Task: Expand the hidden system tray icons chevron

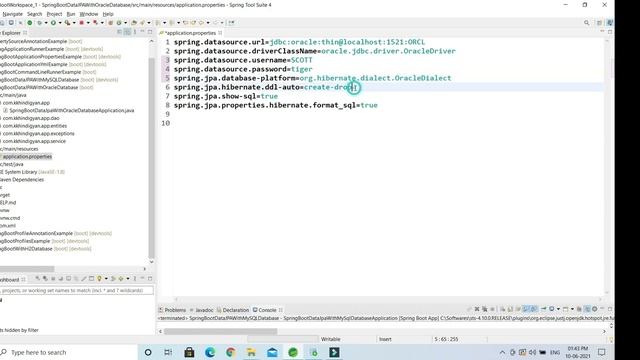Action: click(x=502, y=352)
